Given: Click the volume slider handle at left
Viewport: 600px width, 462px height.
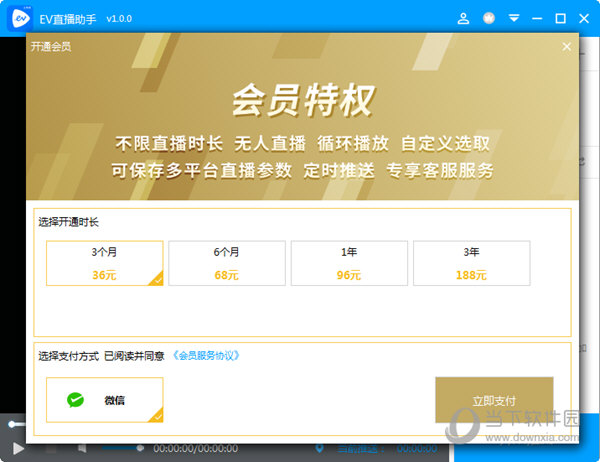Looking at the screenshot, I should point(11,424).
